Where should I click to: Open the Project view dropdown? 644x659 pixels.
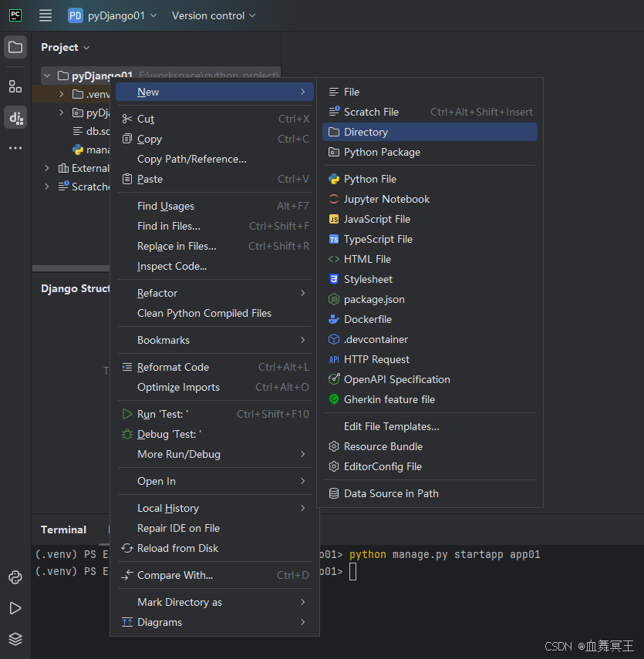[66, 48]
